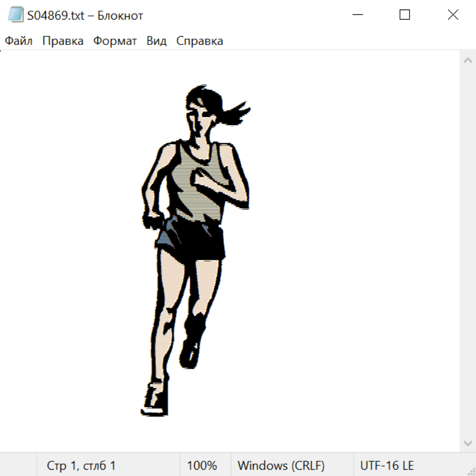The image size is (476, 476).
Task: Click the UTF-16 LE encoding indicator
Action: (x=387, y=465)
